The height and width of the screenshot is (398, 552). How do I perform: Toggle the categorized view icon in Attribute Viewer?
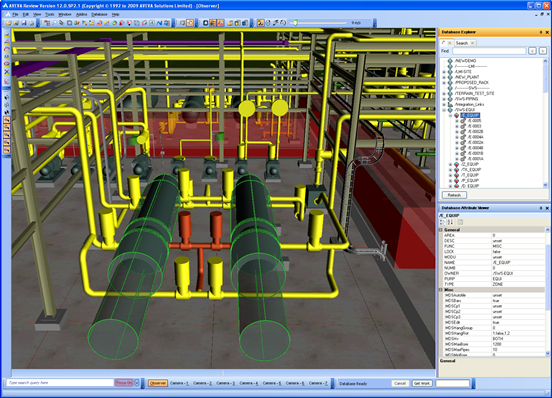click(x=443, y=222)
